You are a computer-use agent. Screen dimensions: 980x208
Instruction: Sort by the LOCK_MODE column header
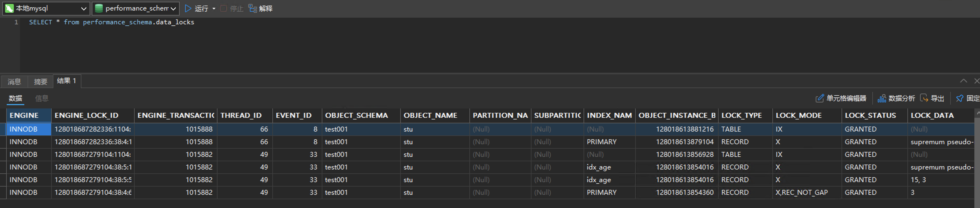(x=799, y=116)
